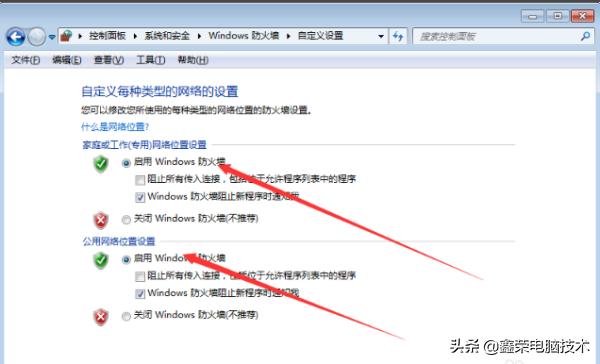The width and height of the screenshot is (600, 364).
Task: Check 阻止所有传入连接 under home/work network
Action: (140, 180)
